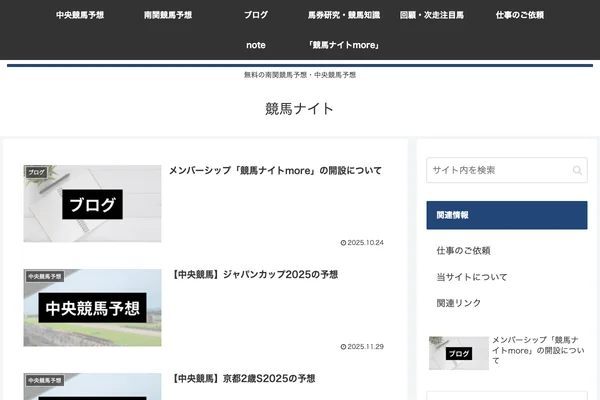The height and width of the screenshot is (400, 600).
Task: Click the 中央競馬予想 thumbnail for the ジャパンカップ post
Action: [x=93, y=308]
